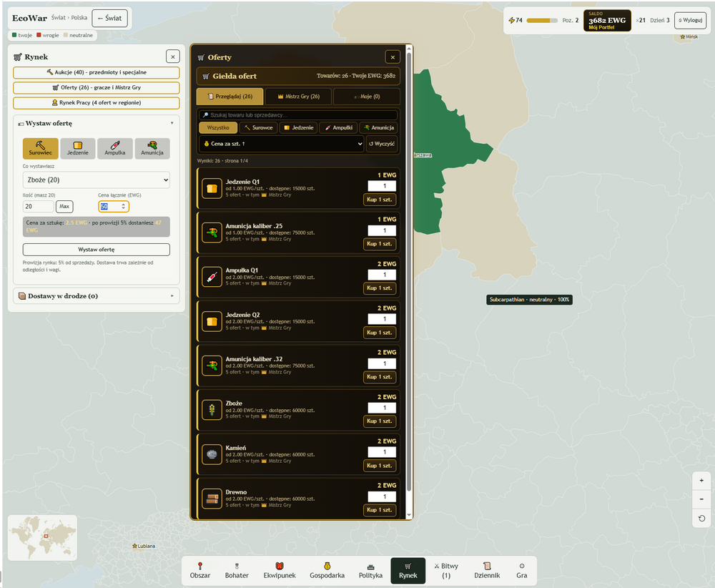Click the world minimap thumbnail
This screenshot has width=715, height=588.
click(42, 538)
